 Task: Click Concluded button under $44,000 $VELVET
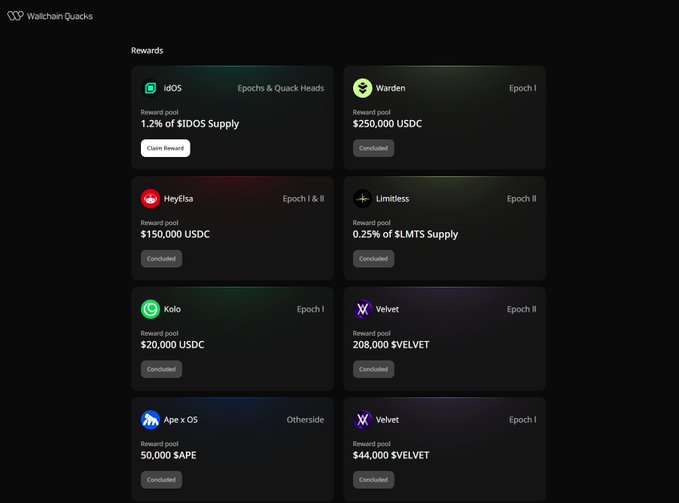(x=373, y=480)
